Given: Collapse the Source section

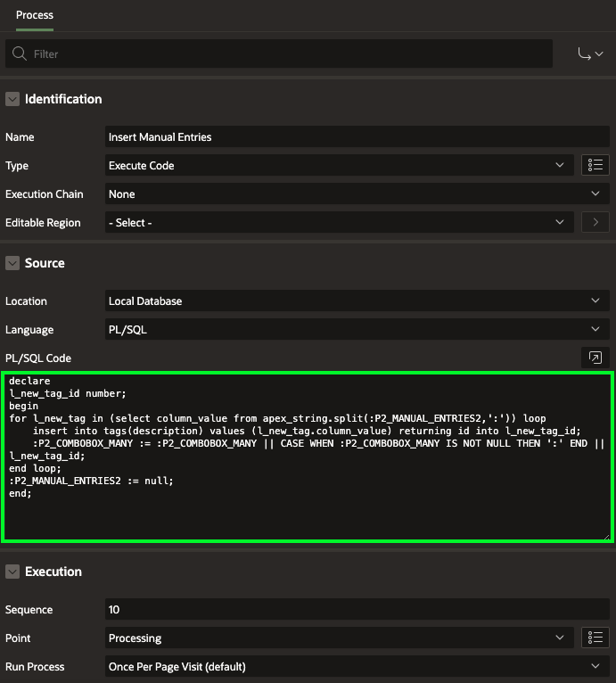Looking at the screenshot, I should coord(12,263).
